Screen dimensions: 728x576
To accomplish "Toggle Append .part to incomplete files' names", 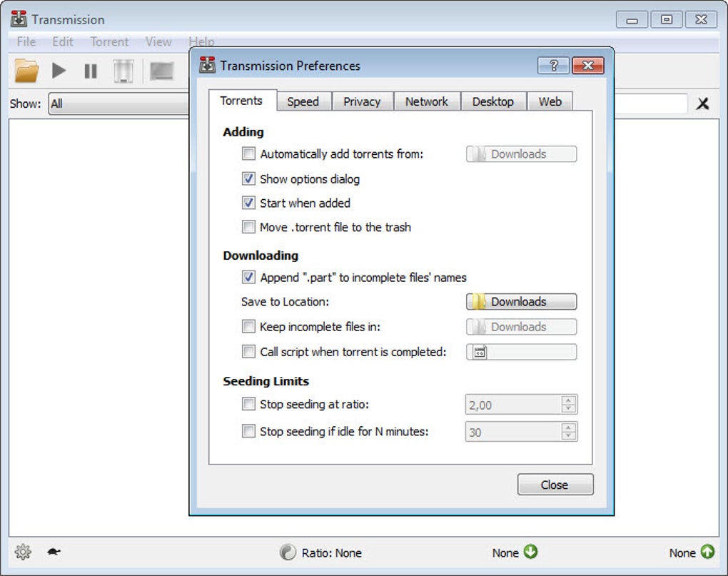I will coord(248,277).
